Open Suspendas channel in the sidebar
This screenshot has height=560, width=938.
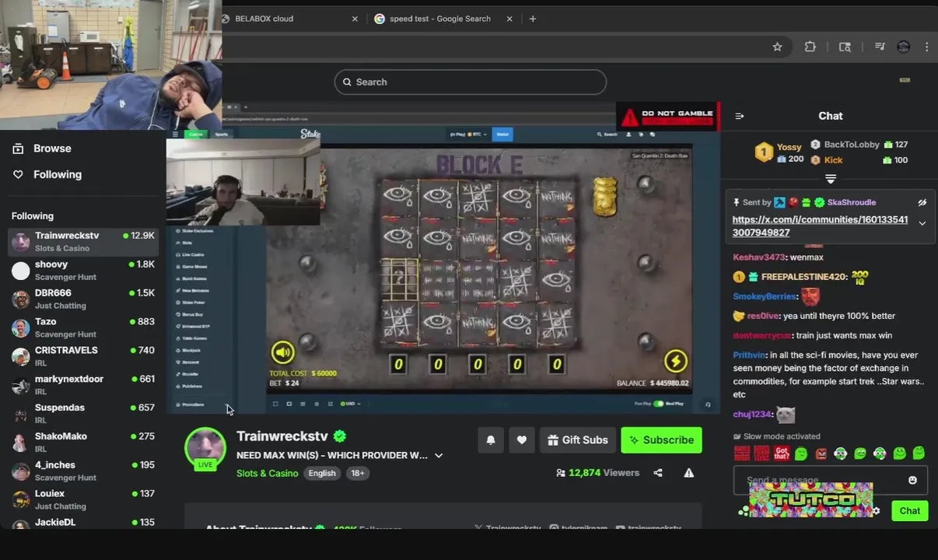click(x=83, y=414)
